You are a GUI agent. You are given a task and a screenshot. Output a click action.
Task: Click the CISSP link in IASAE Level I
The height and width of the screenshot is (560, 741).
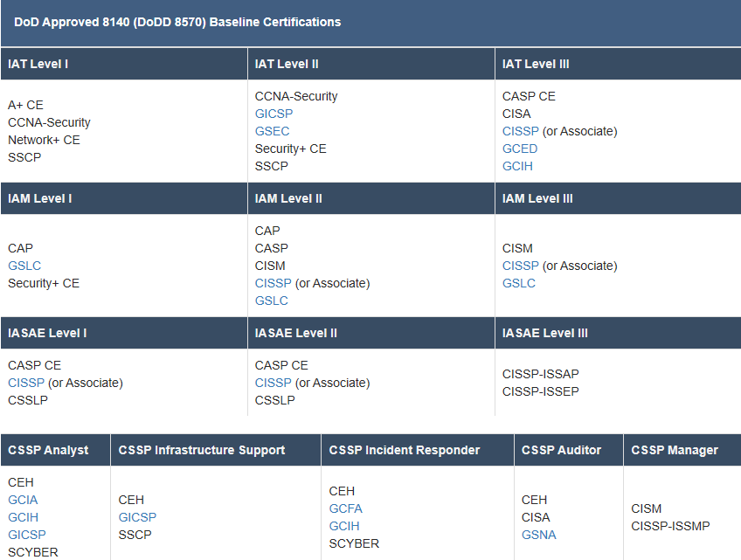tap(26, 383)
